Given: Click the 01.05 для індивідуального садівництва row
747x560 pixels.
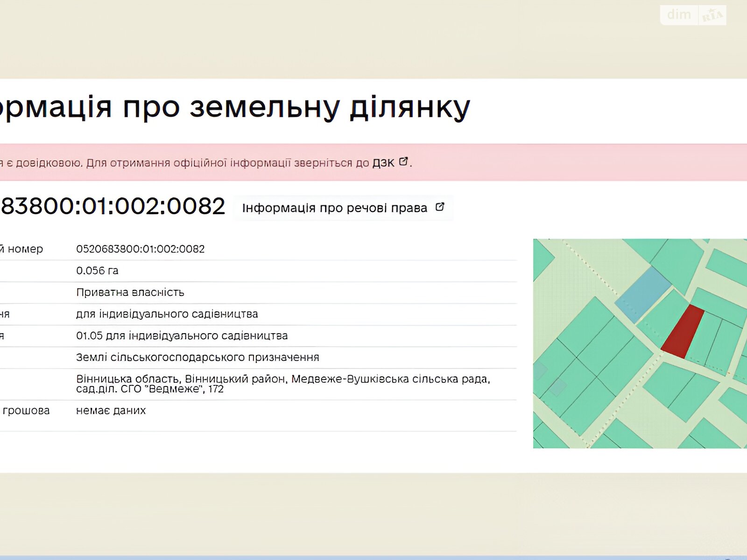Looking at the screenshot, I should pyautogui.click(x=182, y=336).
